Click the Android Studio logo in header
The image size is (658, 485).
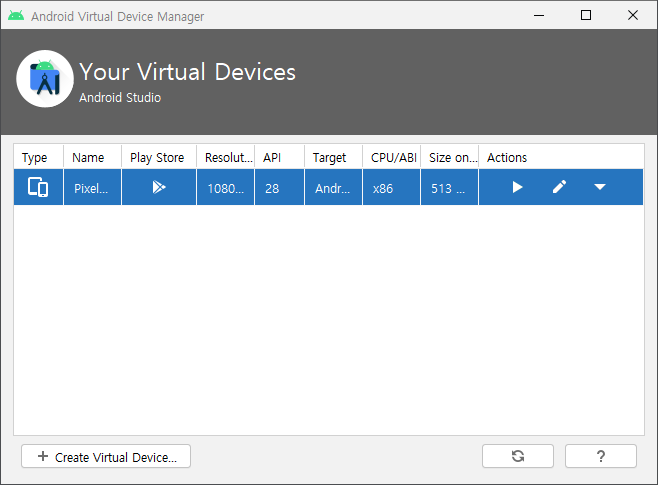[x=45, y=79]
